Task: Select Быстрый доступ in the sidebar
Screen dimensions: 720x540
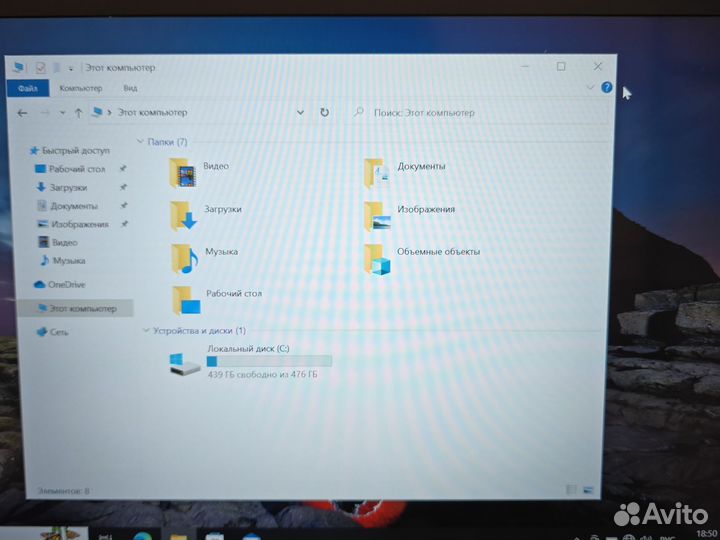Action: 69,151
